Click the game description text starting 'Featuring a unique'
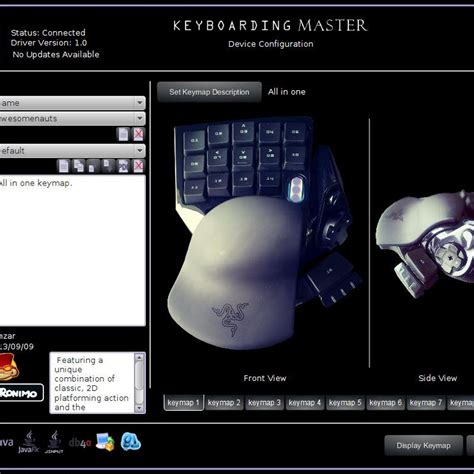 point(91,383)
